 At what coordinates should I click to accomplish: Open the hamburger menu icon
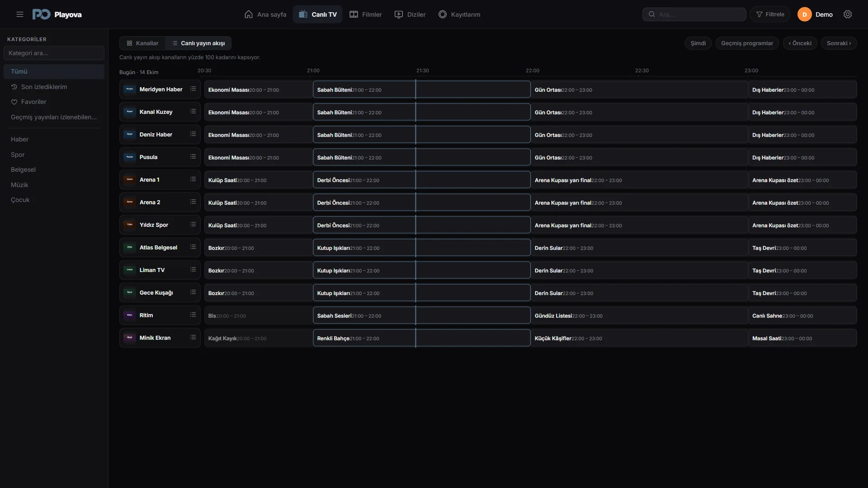point(20,14)
